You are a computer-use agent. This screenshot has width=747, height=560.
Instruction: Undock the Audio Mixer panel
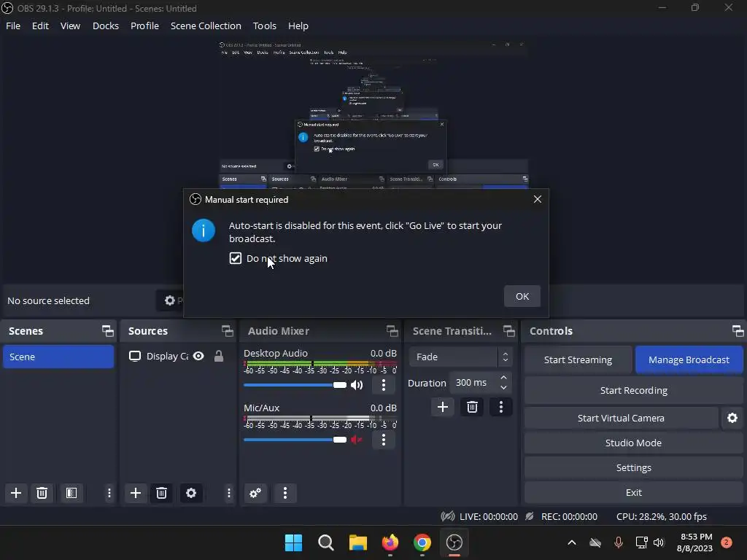coord(392,331)
